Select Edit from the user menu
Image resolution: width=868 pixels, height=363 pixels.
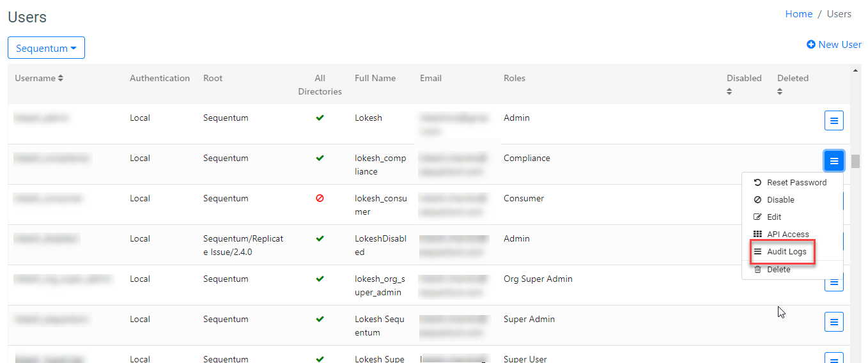(773, 217)
